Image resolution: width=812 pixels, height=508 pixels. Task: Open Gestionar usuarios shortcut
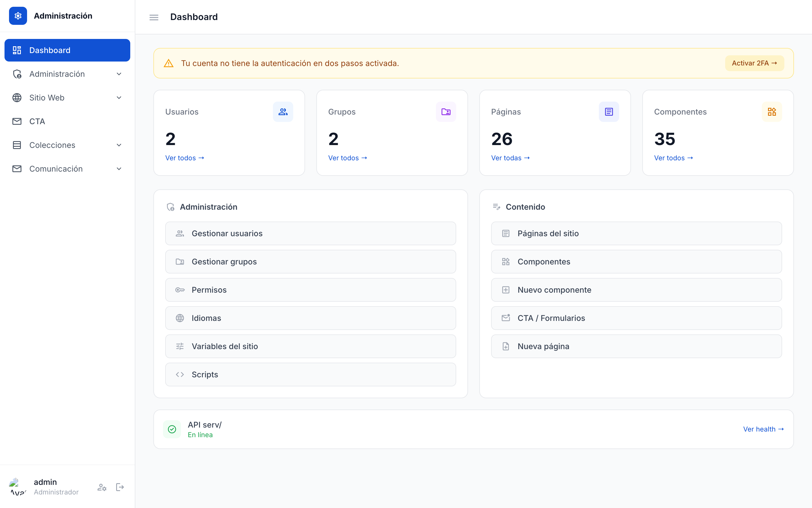point(310,233)
